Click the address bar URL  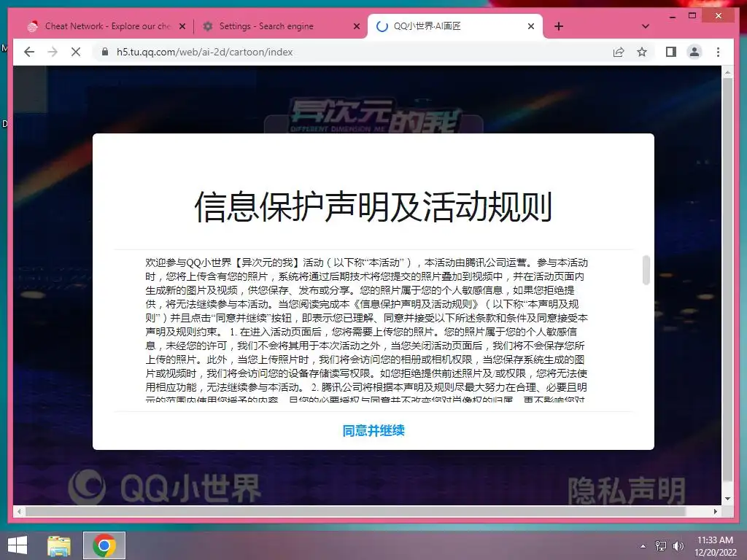tap(204, 52)
